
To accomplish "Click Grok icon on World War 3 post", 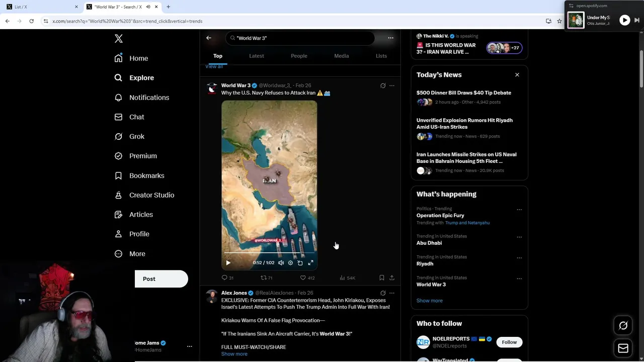I will [383, 85].
